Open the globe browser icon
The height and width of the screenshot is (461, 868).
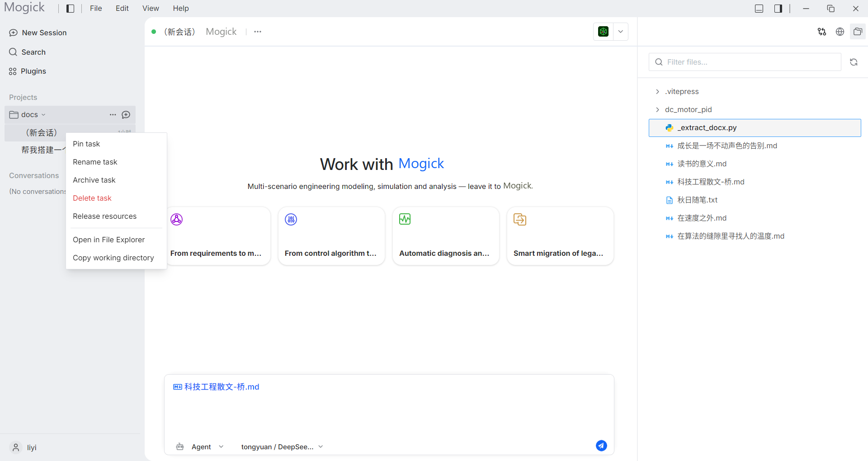(840, 32)
